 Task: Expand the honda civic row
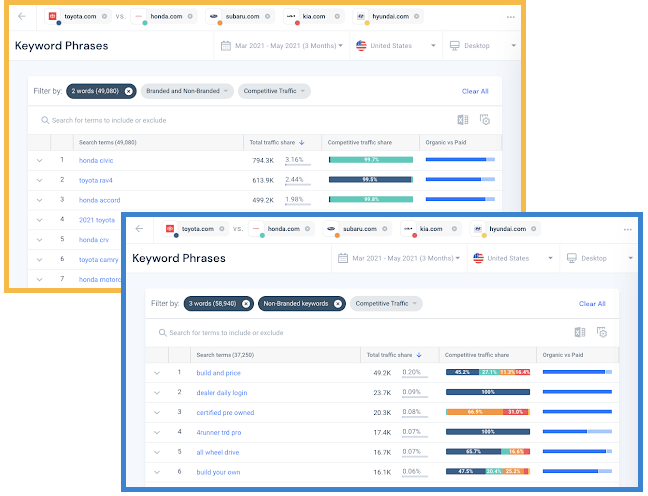(40, 160)
